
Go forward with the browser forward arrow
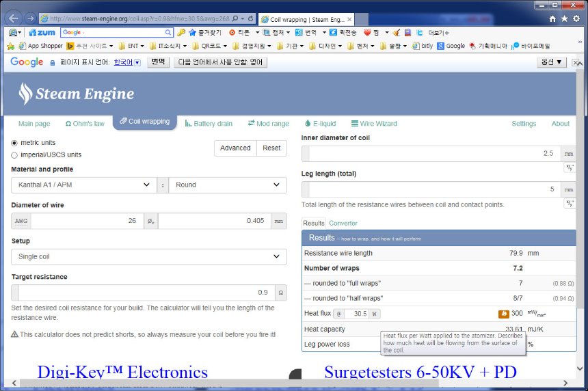30,18
